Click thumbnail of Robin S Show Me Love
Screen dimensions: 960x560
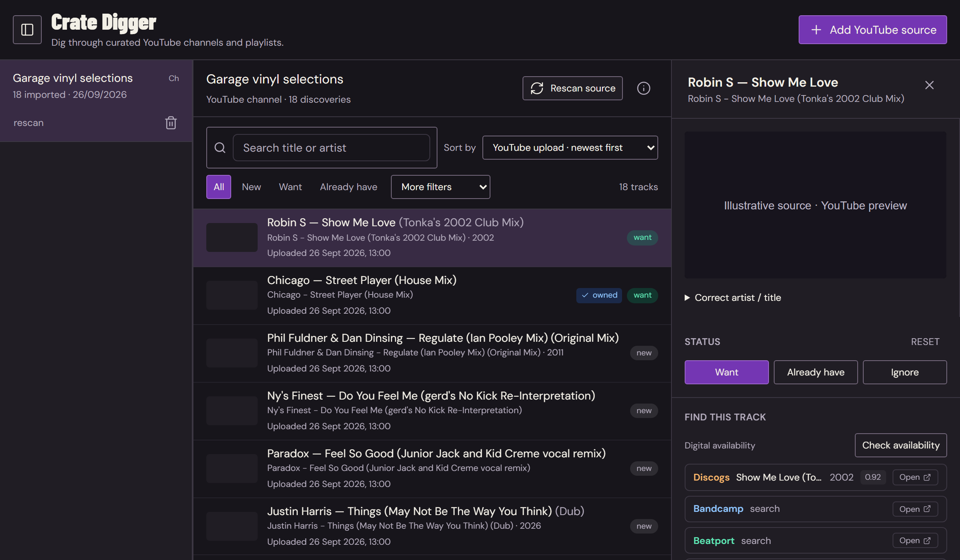click(x=232, y=237)
